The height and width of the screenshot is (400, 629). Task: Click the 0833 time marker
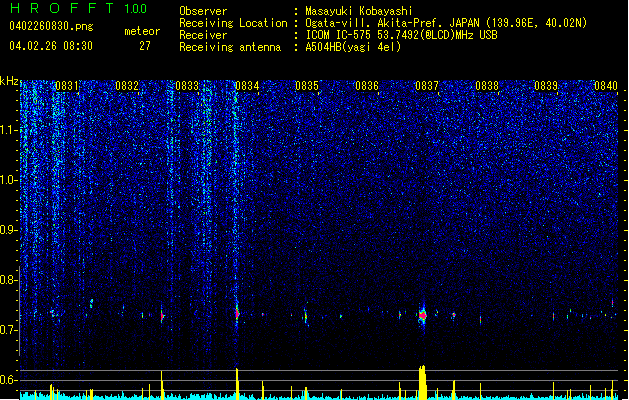pyautogui.click(x=187, y=86)
